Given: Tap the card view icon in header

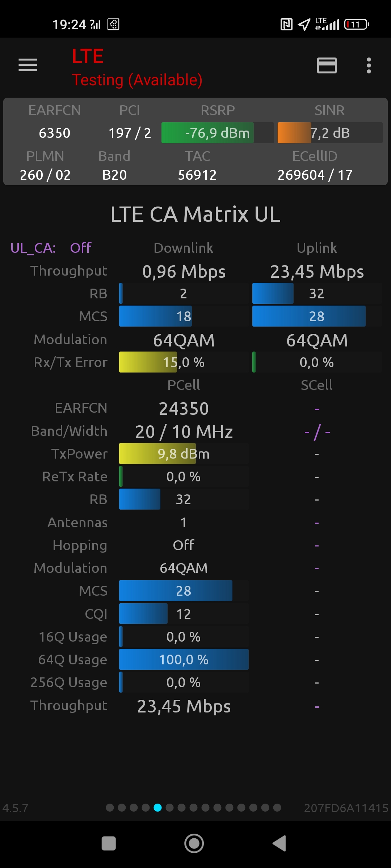Looking at the screenshot, I should pyautogui.click(x=327, y=65).
